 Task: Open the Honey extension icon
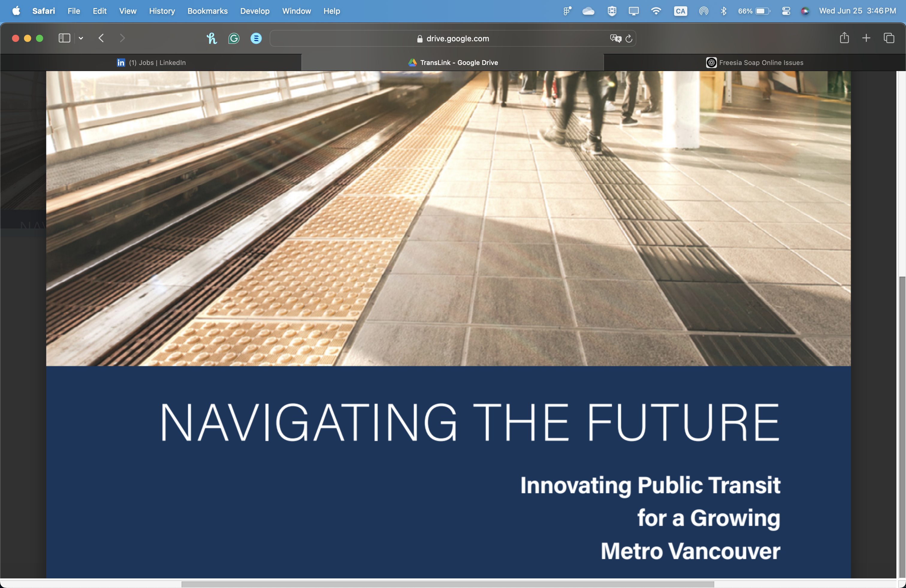coord(212,38)
